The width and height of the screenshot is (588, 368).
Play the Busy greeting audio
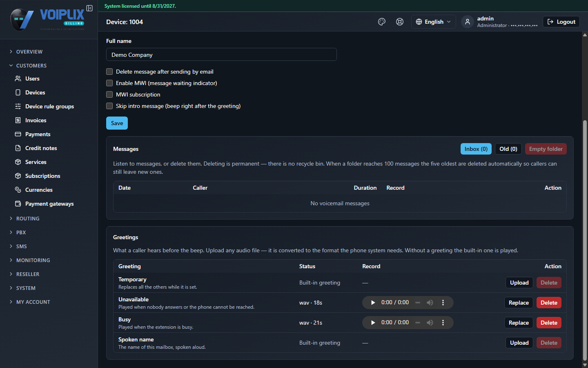tap(373, 323)
